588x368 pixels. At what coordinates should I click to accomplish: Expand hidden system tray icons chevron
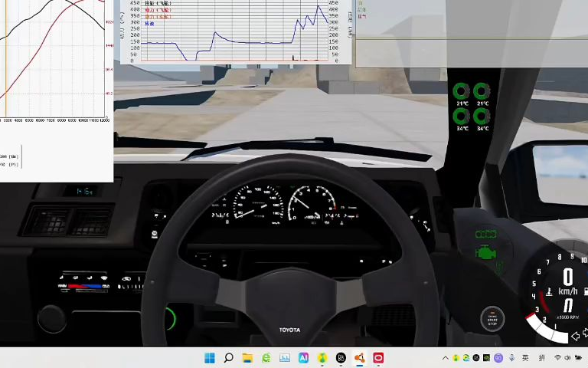(446, 358)
